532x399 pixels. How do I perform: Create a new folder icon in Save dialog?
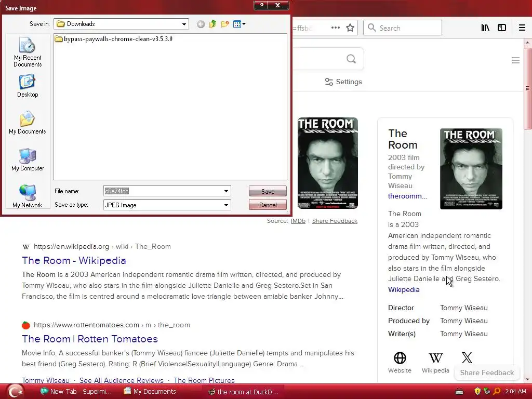pos(224,24)
